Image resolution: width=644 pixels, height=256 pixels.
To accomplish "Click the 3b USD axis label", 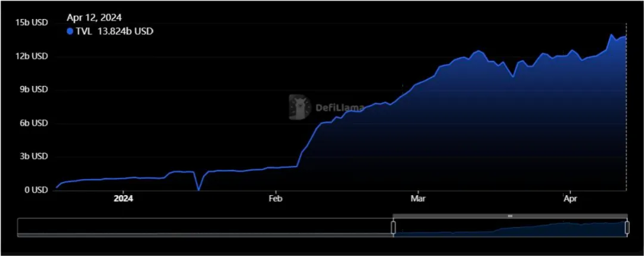I will pyautogui.click(x=33, y=156).
